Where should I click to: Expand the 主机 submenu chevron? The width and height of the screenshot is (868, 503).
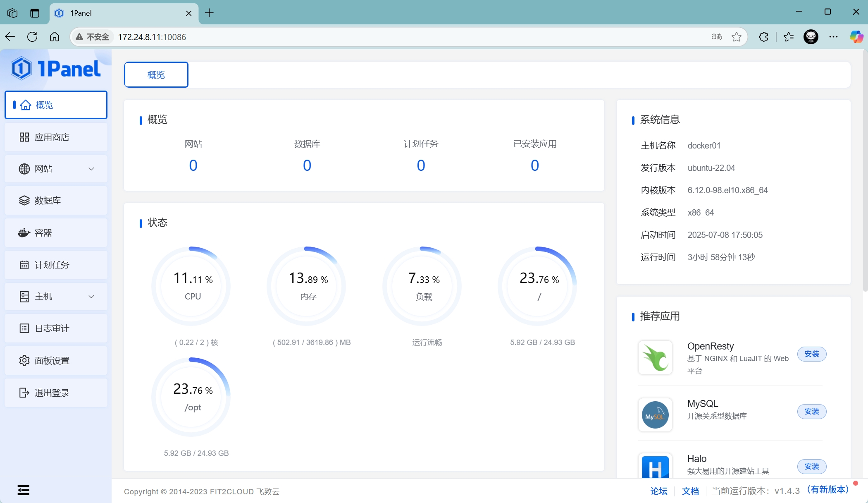coord(91,297)
